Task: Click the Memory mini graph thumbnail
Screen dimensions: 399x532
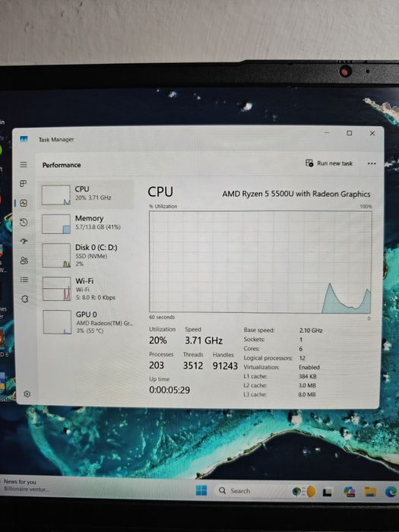Action: coord(56,224)
